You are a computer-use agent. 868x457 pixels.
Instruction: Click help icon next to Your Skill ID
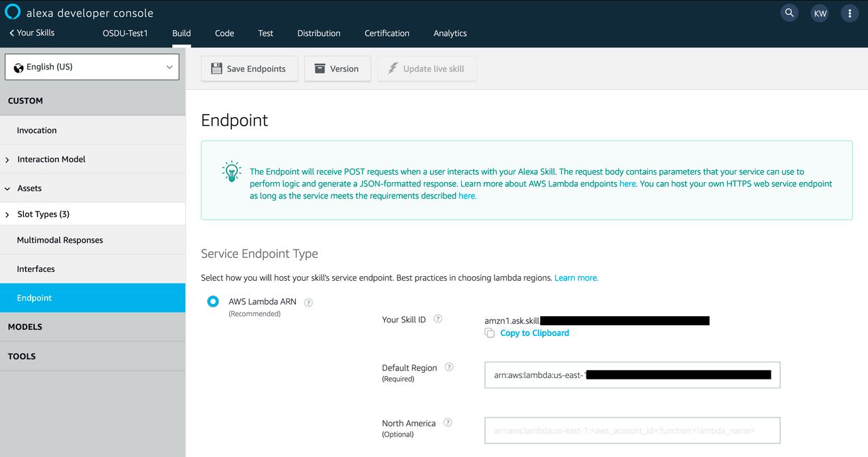pos(438,319)
